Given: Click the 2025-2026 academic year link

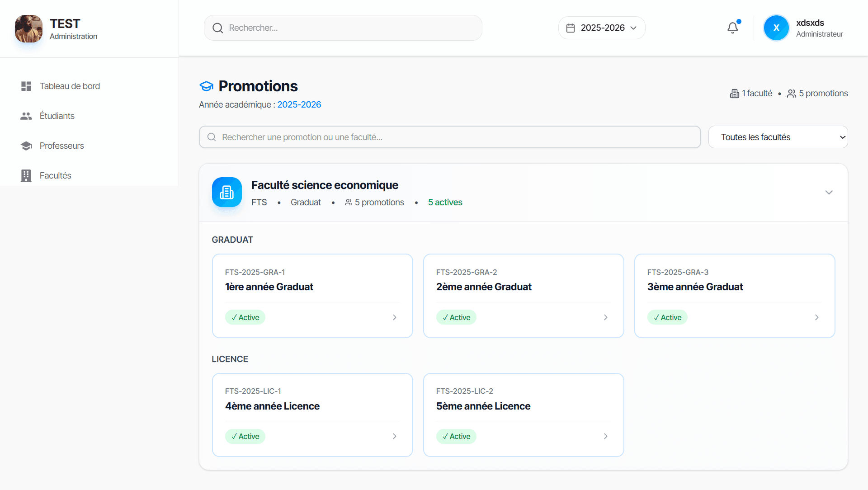Looking at the screenshot, I should (x=299, y=104).
